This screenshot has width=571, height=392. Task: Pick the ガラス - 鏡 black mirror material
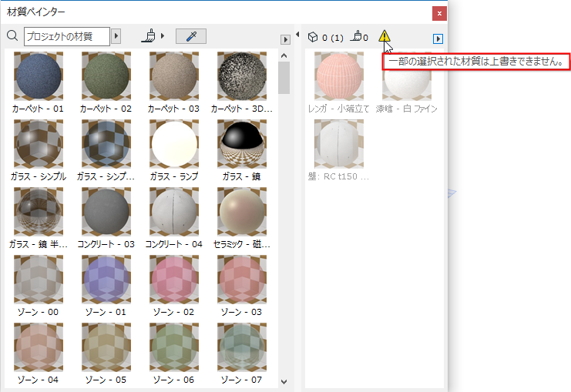[242, 144]
